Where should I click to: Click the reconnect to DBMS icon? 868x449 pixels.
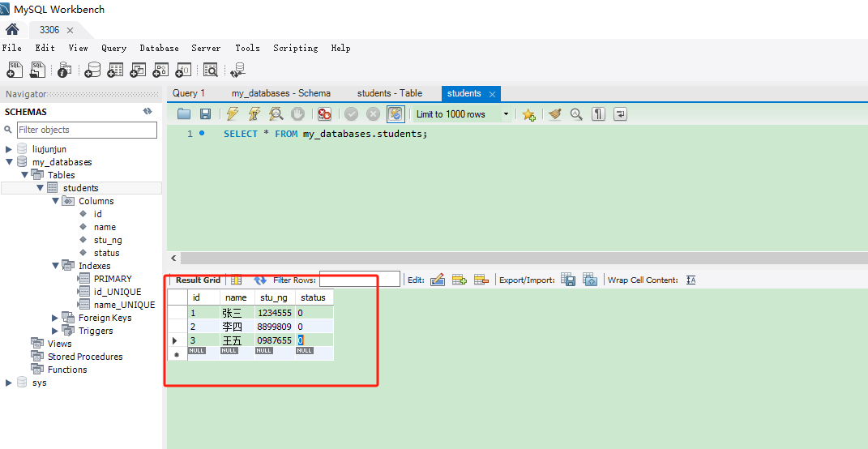[238, 69]
